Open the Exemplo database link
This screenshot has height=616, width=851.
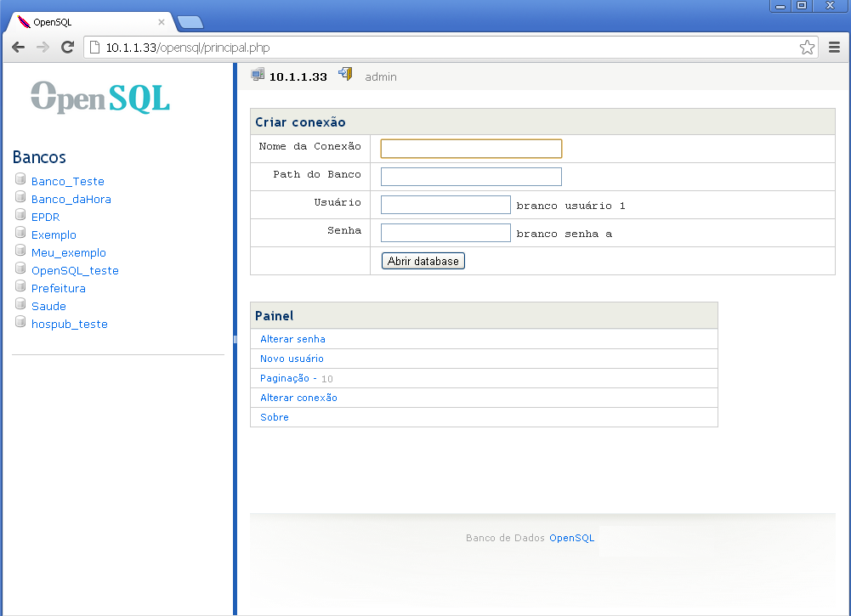[54, 235]
